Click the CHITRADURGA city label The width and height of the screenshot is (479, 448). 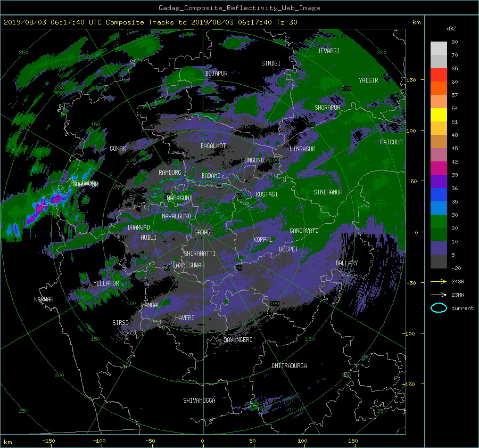click(289, 366)
